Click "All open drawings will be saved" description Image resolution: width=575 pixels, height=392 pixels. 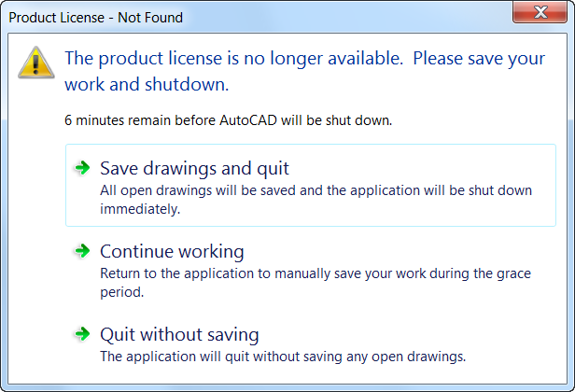point(316,190)
